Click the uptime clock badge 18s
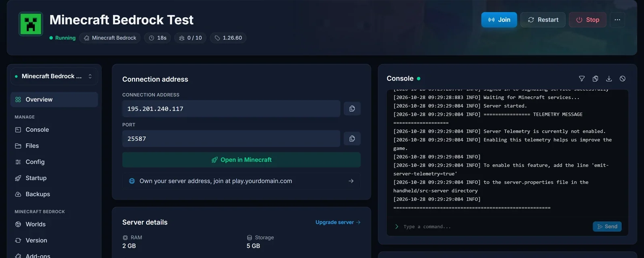 point(157,38)
